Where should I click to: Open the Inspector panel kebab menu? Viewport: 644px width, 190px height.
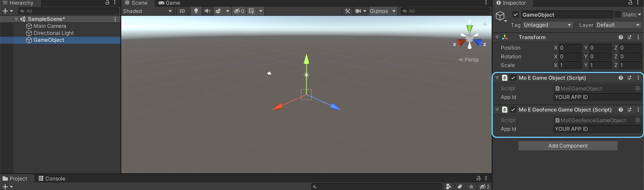click(x=638, y=3)
